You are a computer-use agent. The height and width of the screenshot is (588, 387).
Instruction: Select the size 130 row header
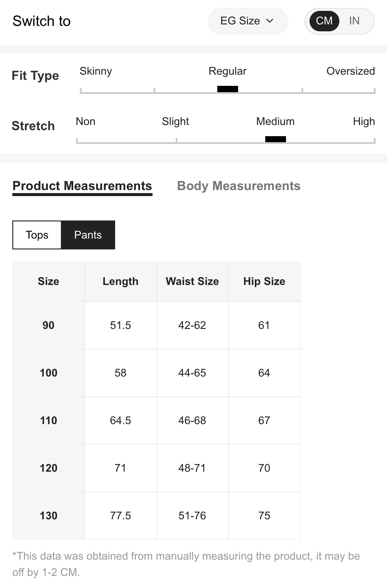point(49,516)
